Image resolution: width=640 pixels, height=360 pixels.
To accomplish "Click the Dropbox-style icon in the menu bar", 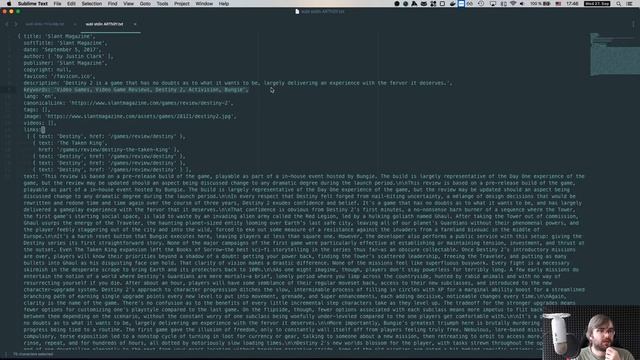I will 433,3.
